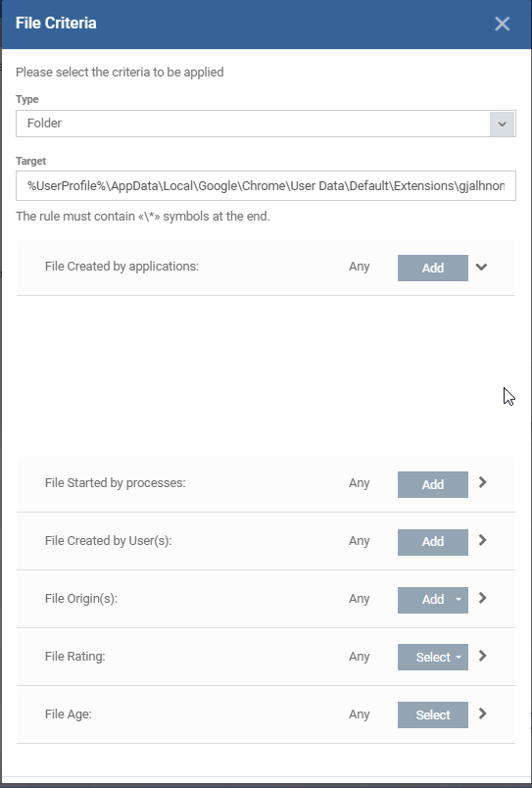
Task: Expand the File Started by processes row
Action: [482, 482]
